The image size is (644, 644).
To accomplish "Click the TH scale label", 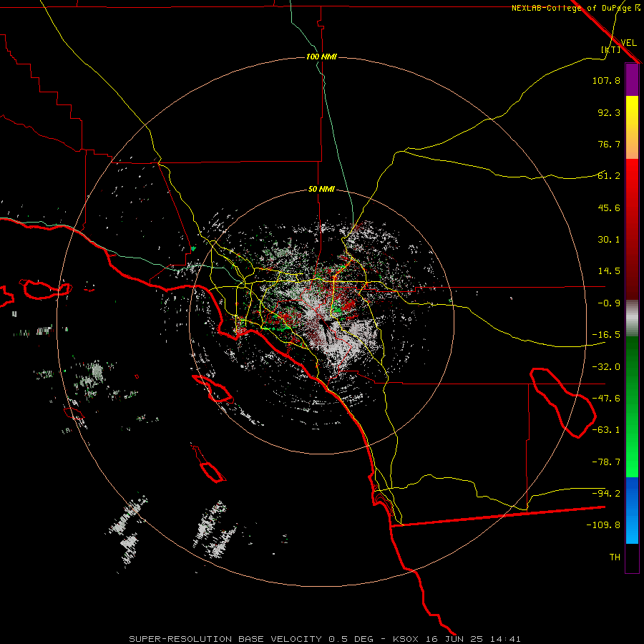I will [x=615, y=557].
